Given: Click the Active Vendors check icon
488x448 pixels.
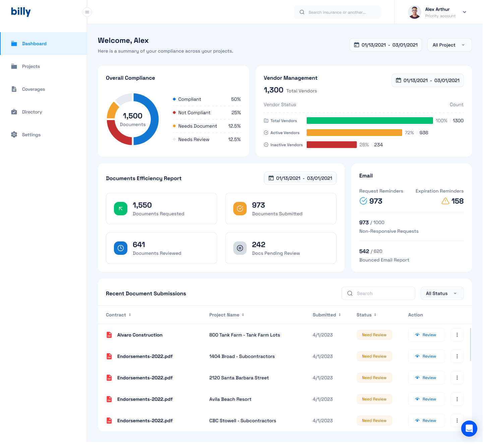Looking at the screenshot, I should [x=266, y=133].
